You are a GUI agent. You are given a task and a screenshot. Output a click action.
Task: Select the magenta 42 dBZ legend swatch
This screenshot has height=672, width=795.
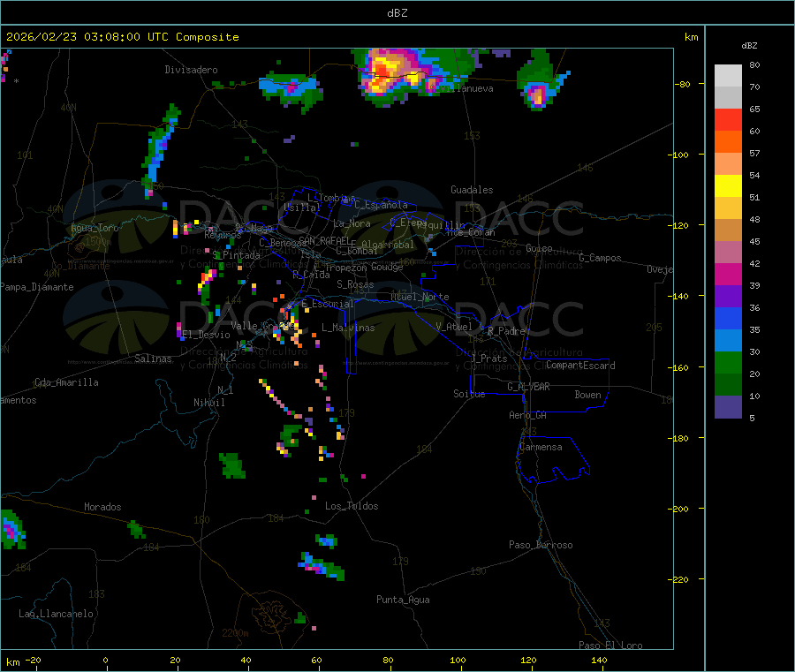(x=728, y=274)
